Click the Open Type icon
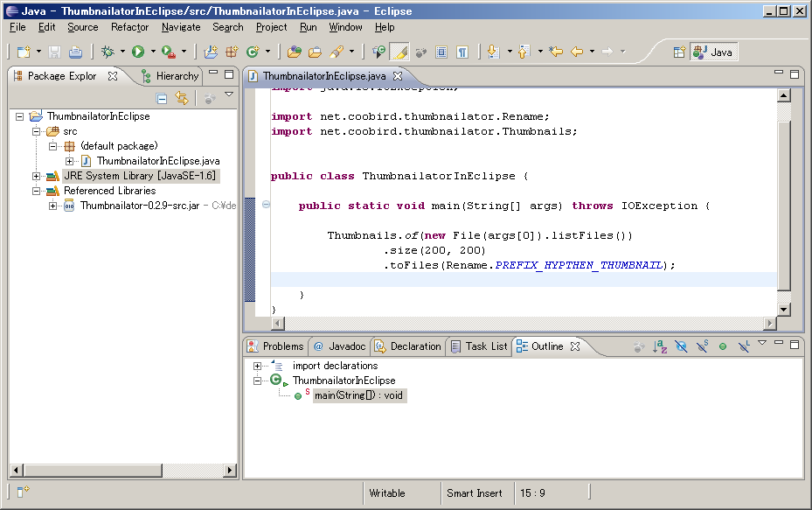Screen dimensions: 812x510 point(295,52)
